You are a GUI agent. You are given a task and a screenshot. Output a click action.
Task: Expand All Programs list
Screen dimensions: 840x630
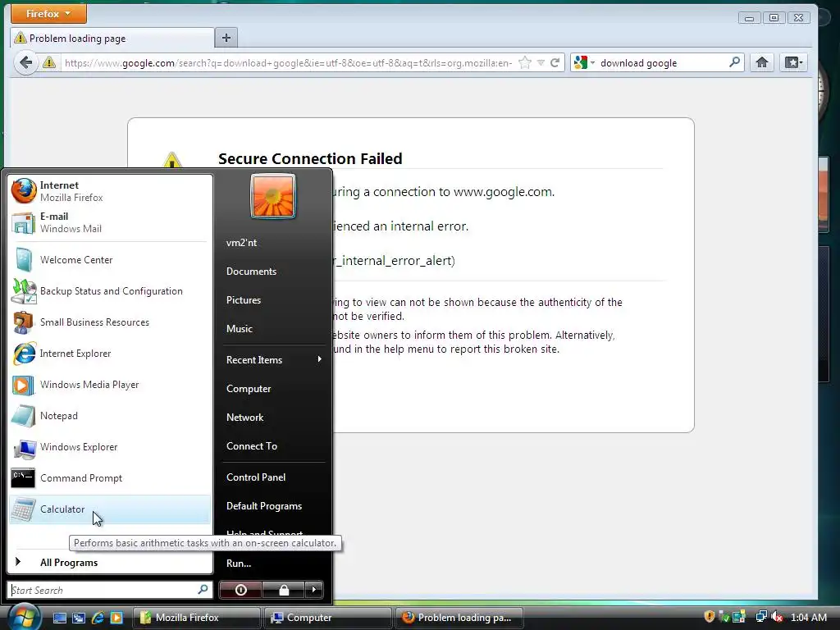coord(110,563)
